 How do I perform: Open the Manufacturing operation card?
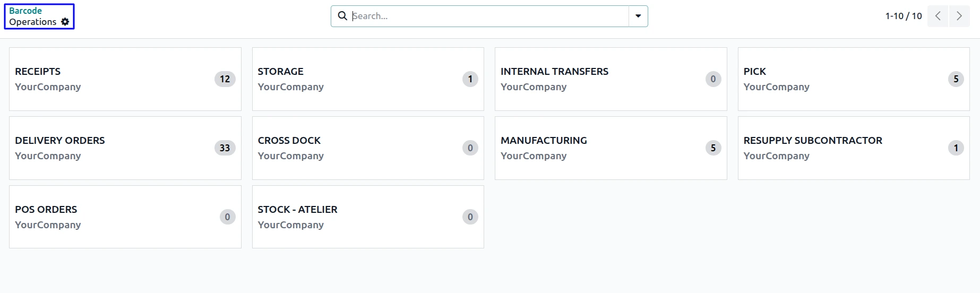[611, 148]
